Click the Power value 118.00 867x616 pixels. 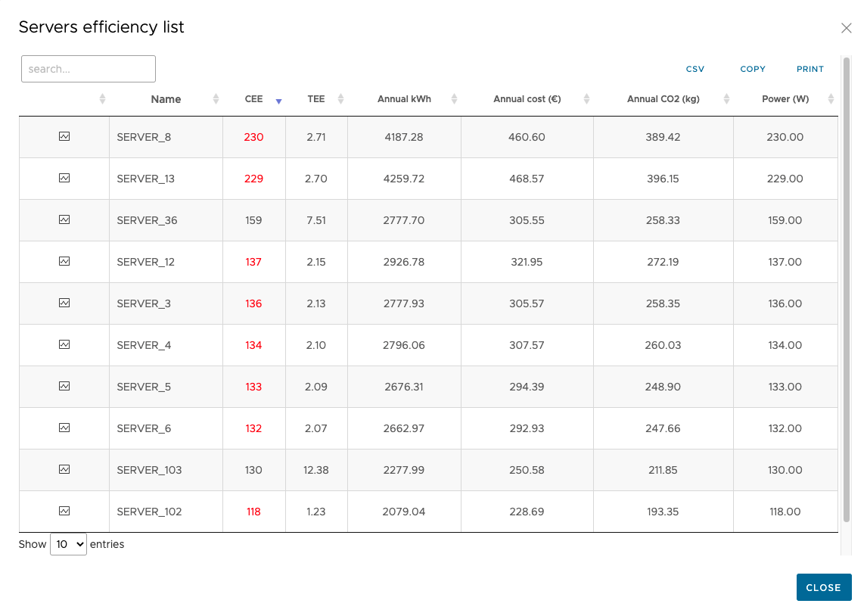[785, 512]
